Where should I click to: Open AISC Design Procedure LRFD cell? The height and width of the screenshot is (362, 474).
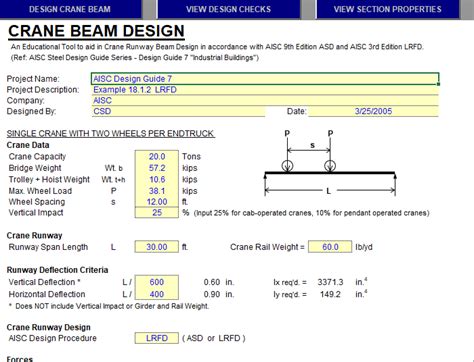click(x=157, y=338)
